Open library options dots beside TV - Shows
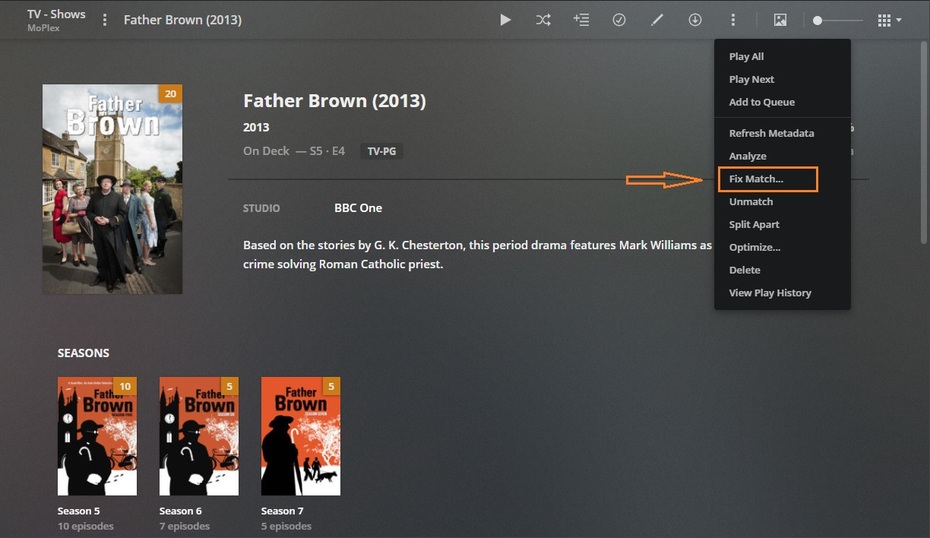This screenshot has width=930, height=538. click(x=104, y=20)
